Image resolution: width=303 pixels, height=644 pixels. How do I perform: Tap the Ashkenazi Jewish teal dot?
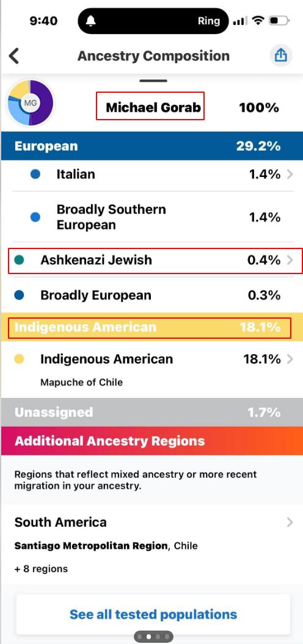(x=19, y=260)
